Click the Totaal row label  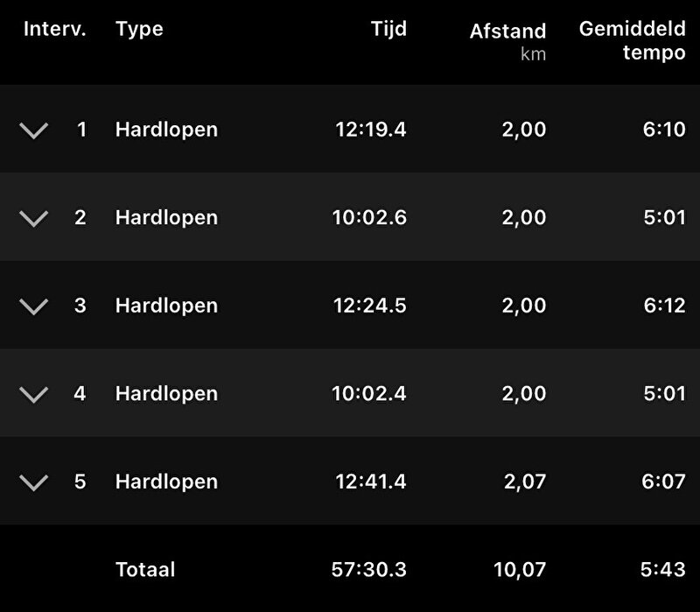pyautogui.click(x=145, y=569)
